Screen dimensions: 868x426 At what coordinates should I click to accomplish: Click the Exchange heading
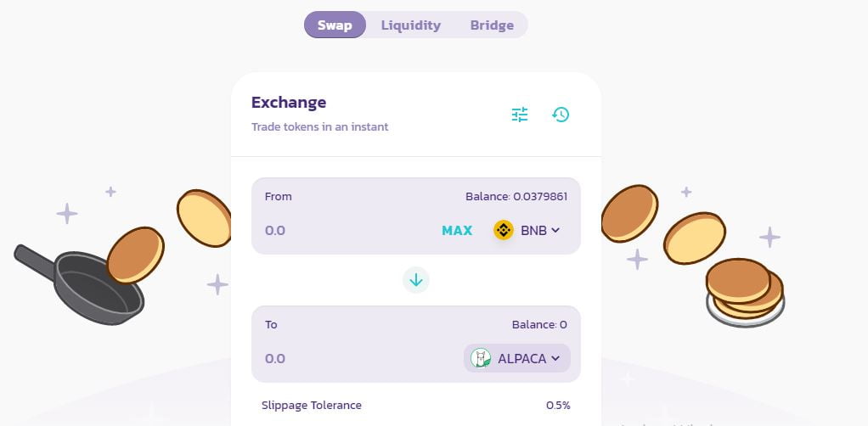289,103
